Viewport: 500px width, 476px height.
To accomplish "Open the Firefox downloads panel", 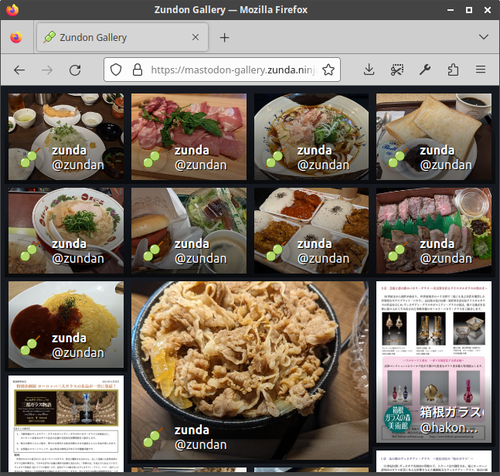I will click(369, 70).
